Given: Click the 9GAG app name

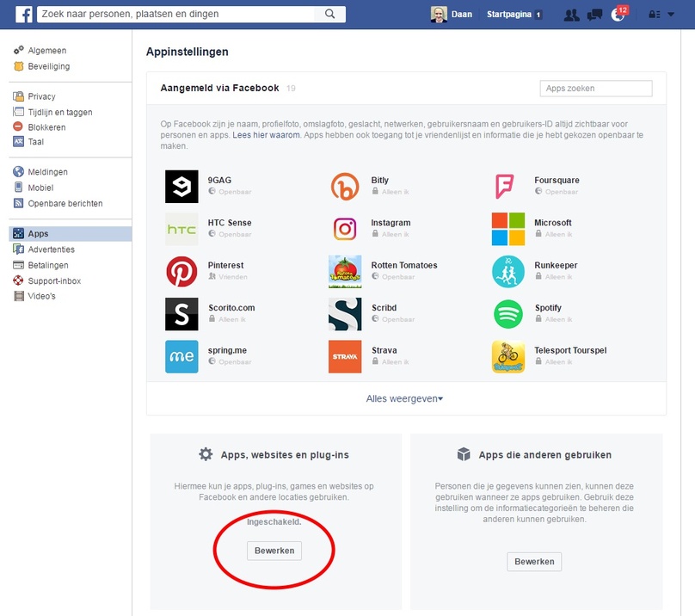Looking at the screenshot, I should coord(219,180).
